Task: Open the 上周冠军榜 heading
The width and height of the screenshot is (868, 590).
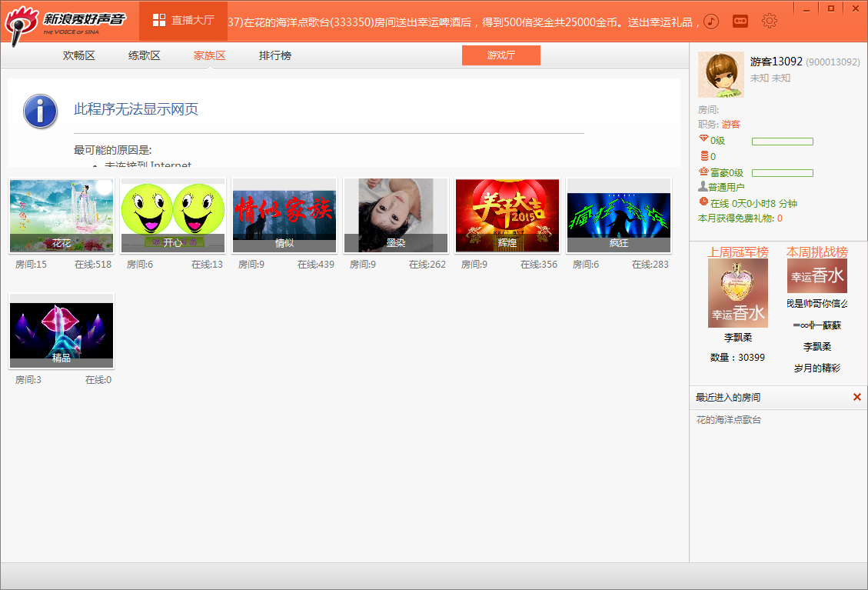Action: tap(738, 252)
